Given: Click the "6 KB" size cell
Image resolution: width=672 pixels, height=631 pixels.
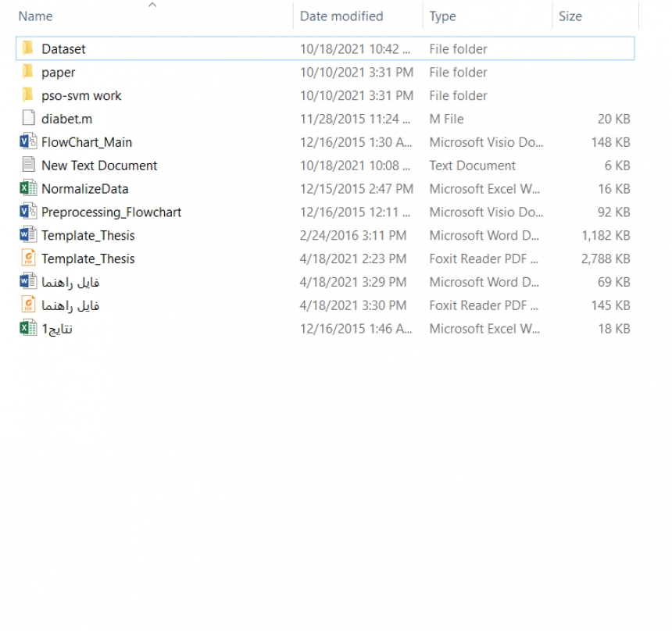Looking at the screenshot, I should point(617,166).
